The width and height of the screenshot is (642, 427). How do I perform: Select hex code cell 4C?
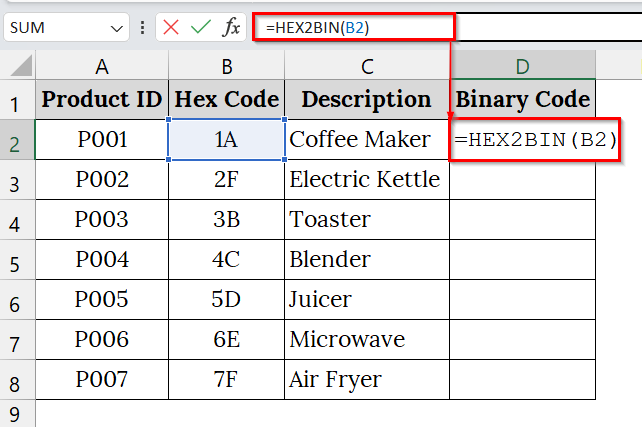tap(226, 260)
